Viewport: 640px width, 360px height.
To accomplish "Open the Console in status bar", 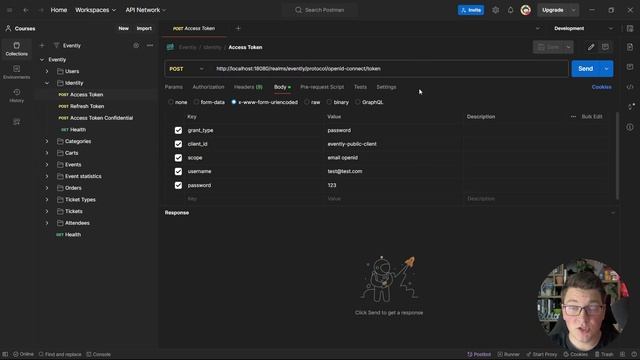I will (98, 354).
